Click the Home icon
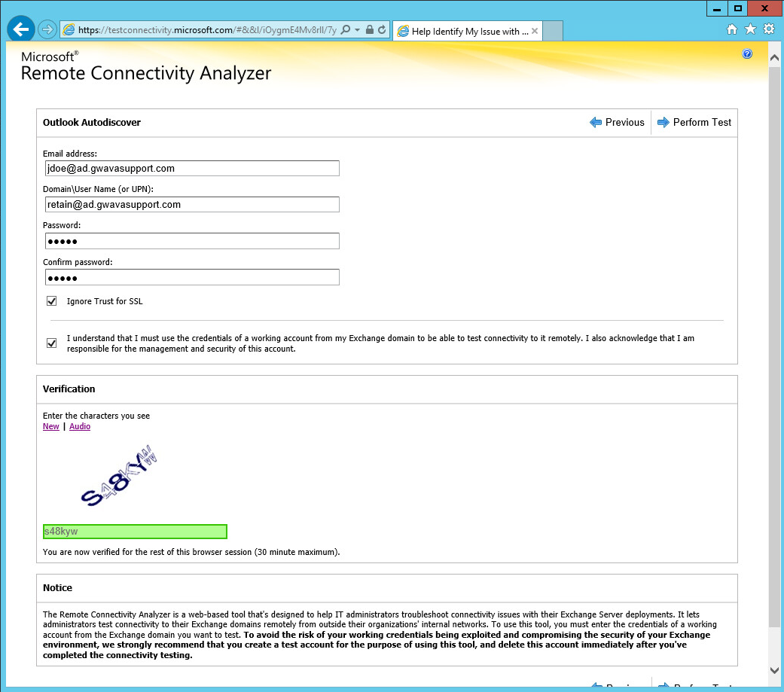784x692 pixels. pos(731,29)
